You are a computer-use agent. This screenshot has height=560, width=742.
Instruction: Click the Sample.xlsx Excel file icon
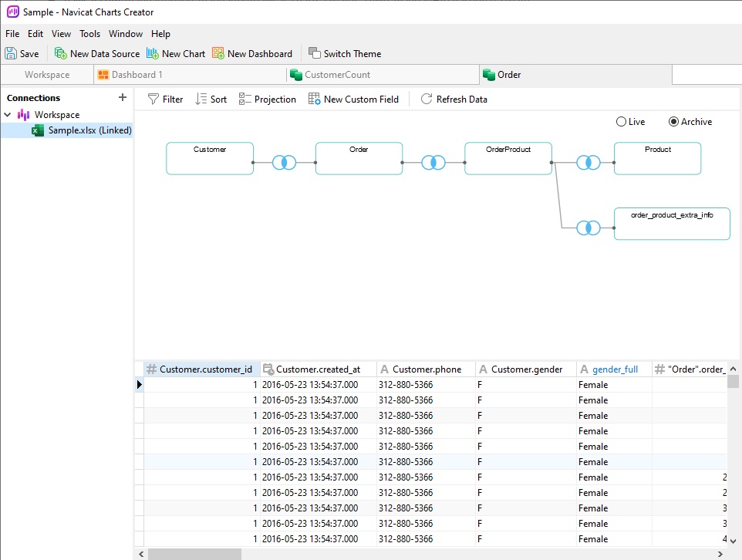pos(38,130)
